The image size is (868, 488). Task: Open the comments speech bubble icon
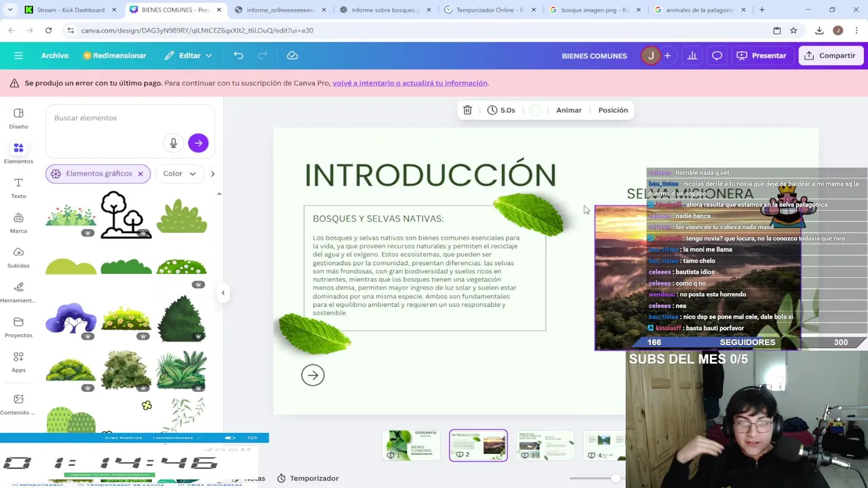[x=717, y=56]
